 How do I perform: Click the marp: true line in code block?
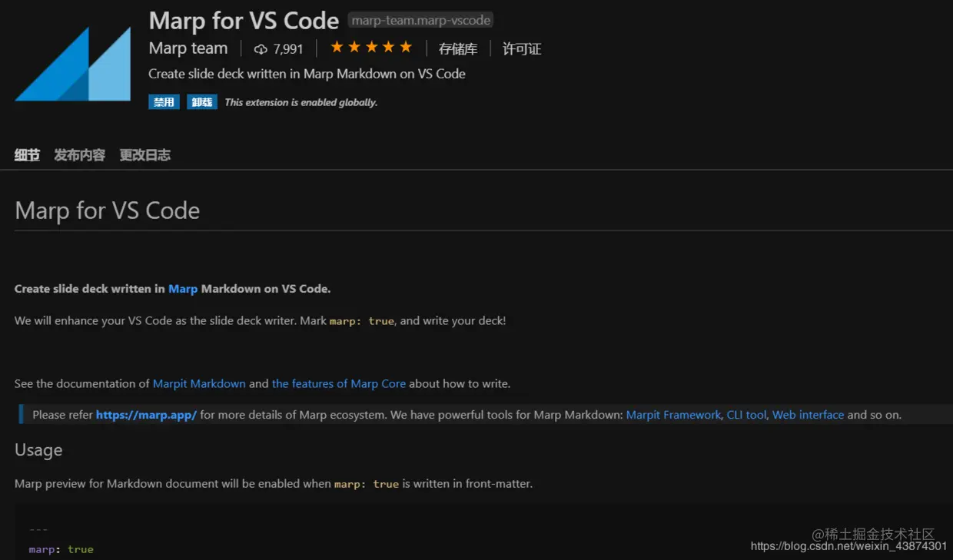point(61,549)
